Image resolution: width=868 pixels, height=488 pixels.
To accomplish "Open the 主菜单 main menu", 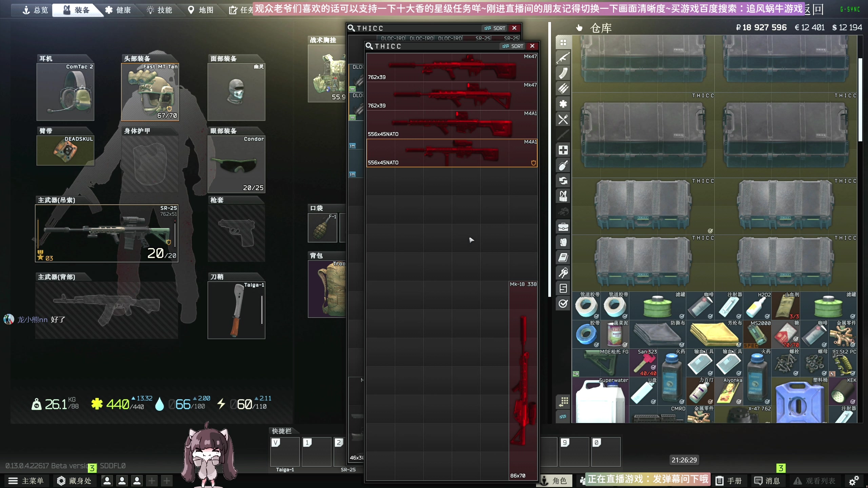I will coord(26,481).
